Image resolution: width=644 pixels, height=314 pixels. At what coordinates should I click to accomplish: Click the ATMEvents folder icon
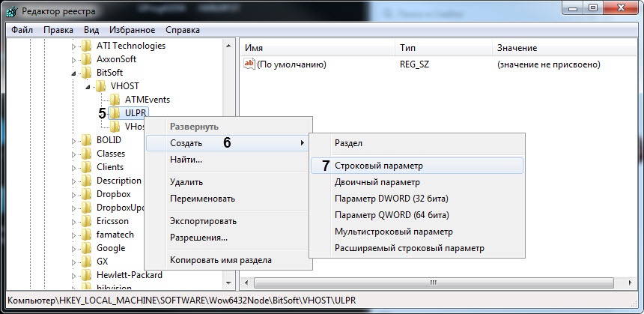[115, 100]
